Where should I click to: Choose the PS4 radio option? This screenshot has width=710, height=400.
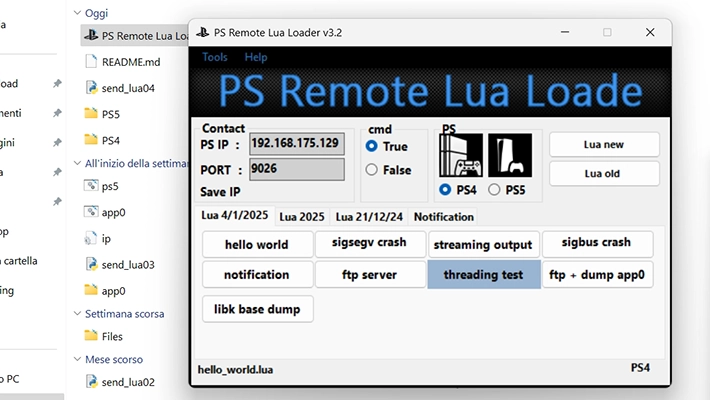coord(445,189)
